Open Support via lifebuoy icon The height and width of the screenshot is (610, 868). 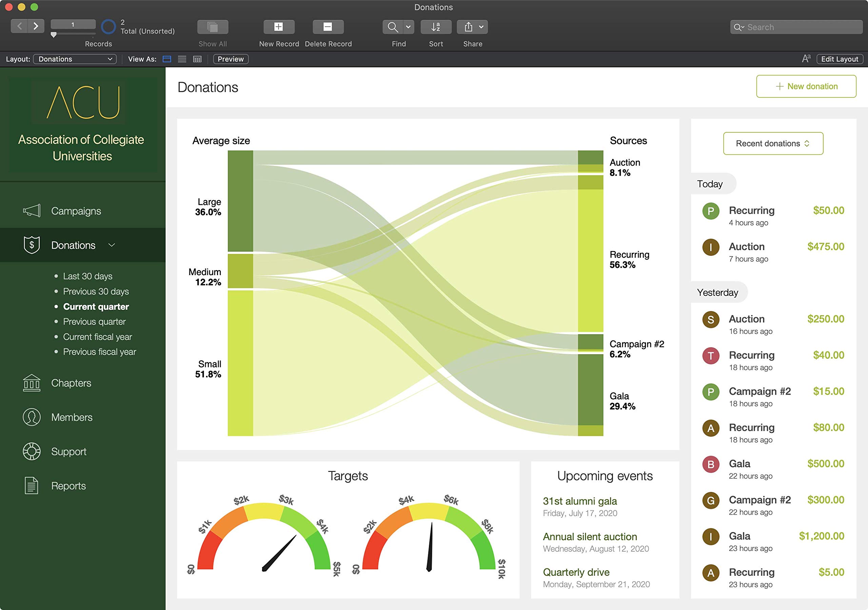coord(32,451)
